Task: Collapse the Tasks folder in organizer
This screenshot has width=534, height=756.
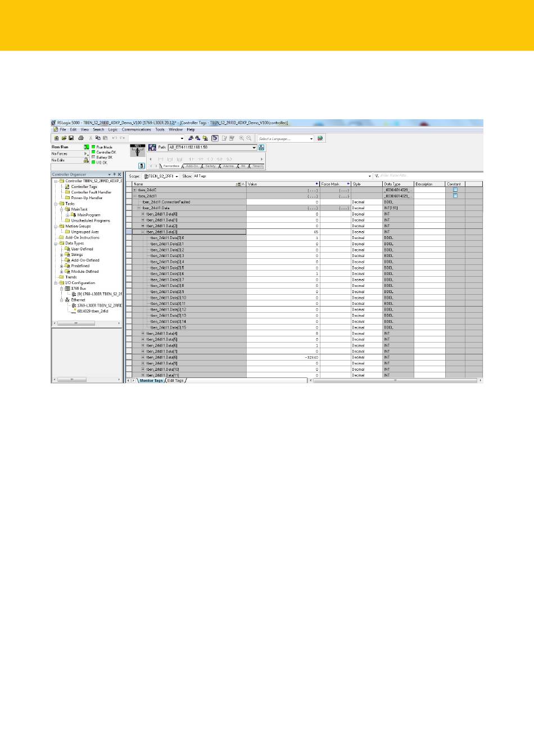Action: coord(56,204)
